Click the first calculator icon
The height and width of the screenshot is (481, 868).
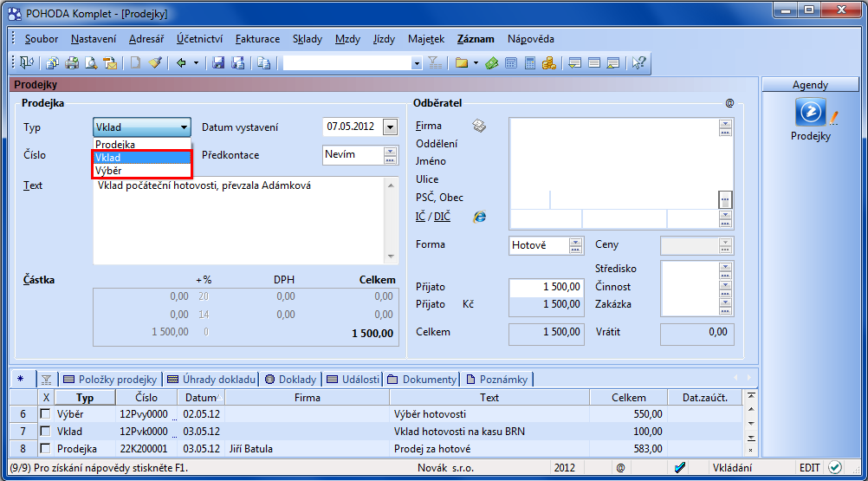click(x=511, y=63)
